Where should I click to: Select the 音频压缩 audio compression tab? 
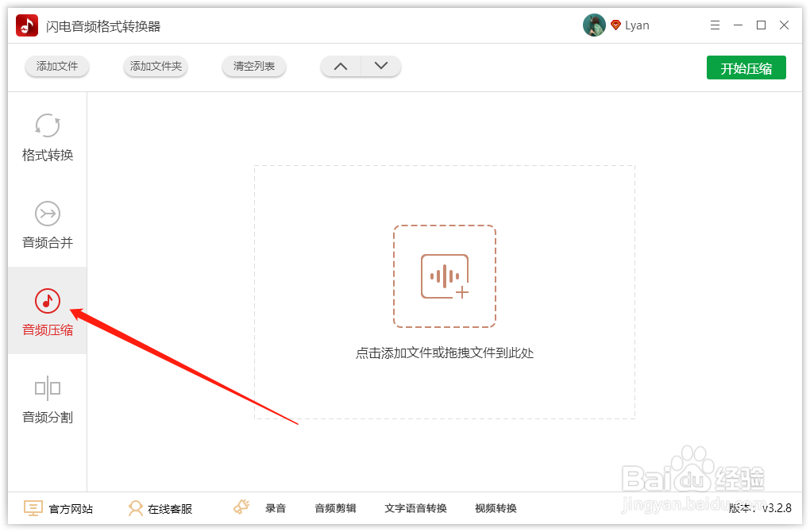pyautogui.click(x=48, y=311)
